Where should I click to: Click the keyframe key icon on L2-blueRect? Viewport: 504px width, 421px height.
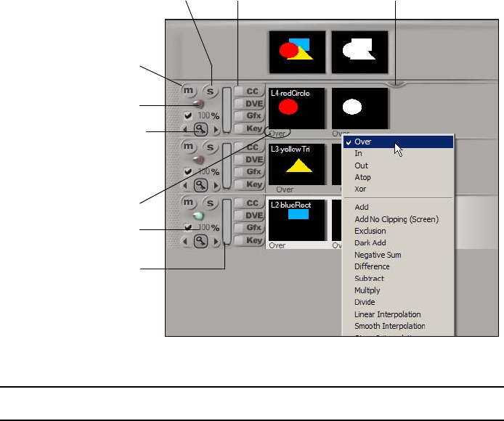(201, 241)
